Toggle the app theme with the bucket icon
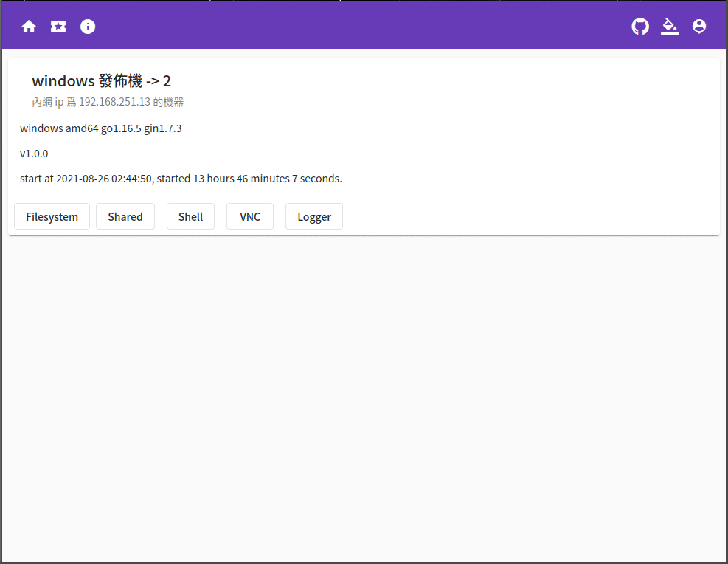The width and height of the screenshot is (728, 564). coord(669,26)
